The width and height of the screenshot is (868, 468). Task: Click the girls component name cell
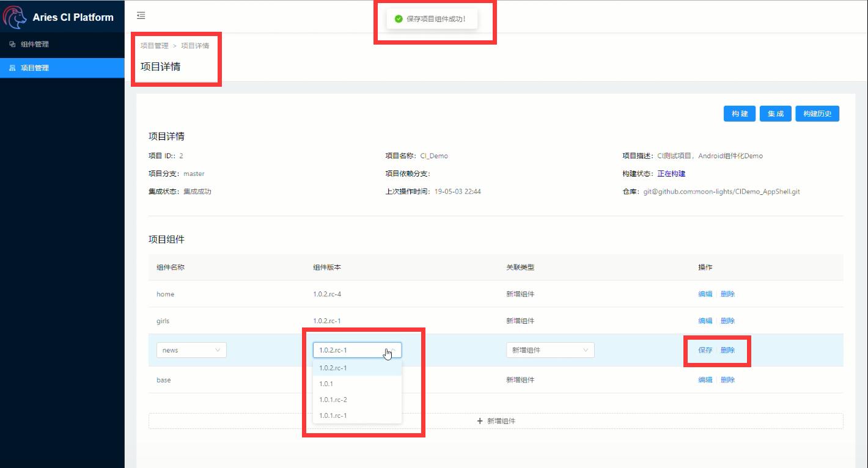163,321
